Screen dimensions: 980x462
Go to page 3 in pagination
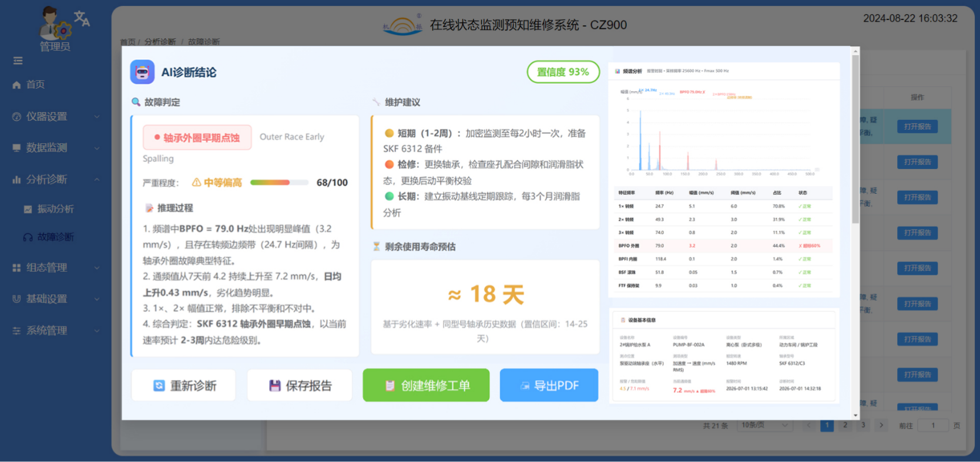[x=863, y=425]
